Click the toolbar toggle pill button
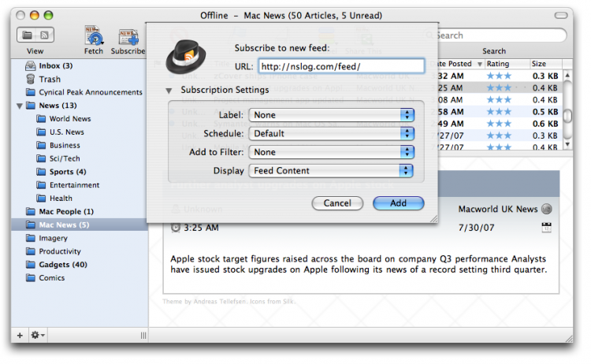 [561, 16]
